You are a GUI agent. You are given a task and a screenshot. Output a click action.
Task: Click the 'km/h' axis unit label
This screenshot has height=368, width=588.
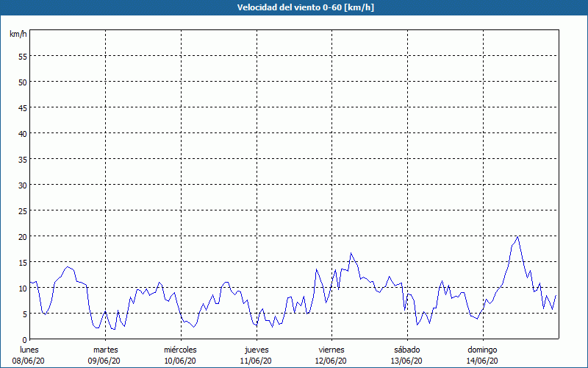(x=18, y=34)
